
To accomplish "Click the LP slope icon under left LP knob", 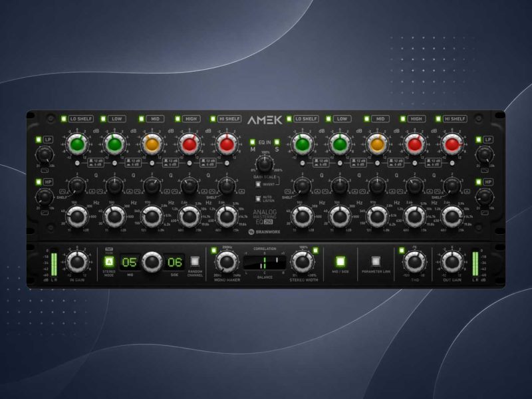I will click(x=44, y=170).
